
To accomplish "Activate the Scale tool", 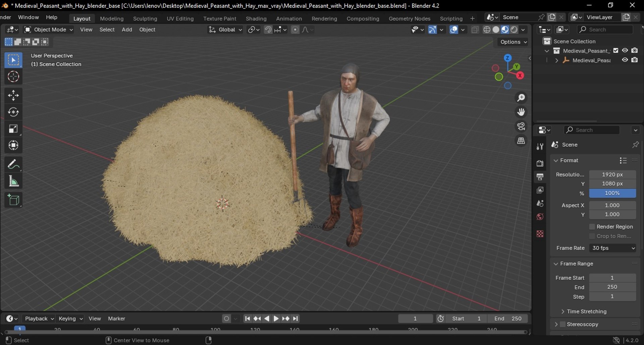I will 13,129.
